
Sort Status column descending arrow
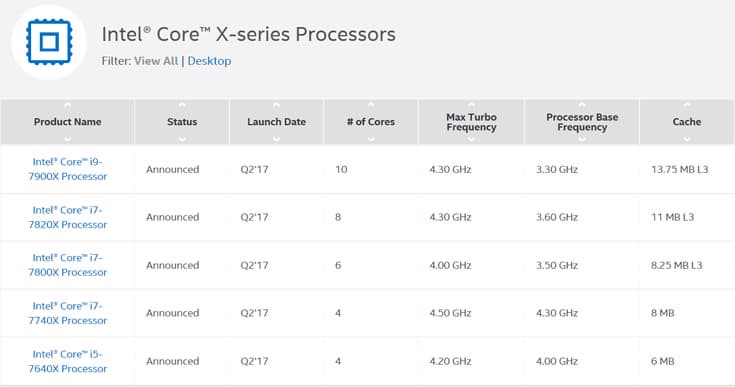click(x=182, y=139)
